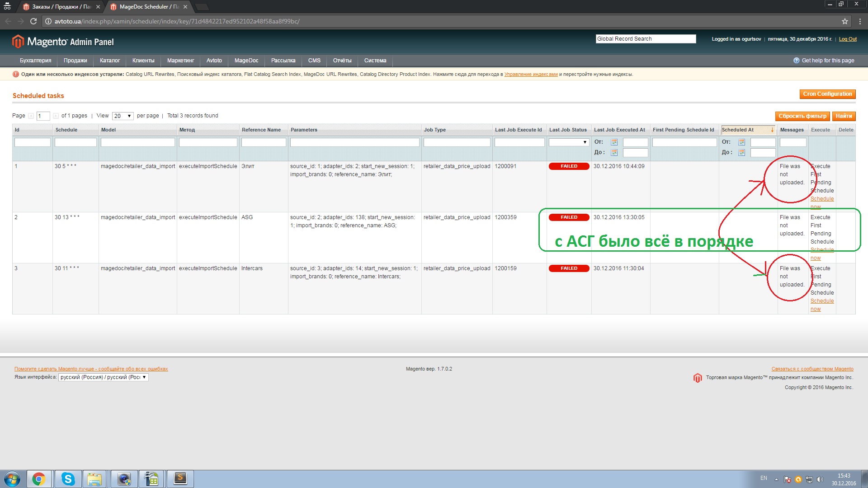Open the Продажи menu
Viewport: 868px width, 488px height.
tap(75, 61)
